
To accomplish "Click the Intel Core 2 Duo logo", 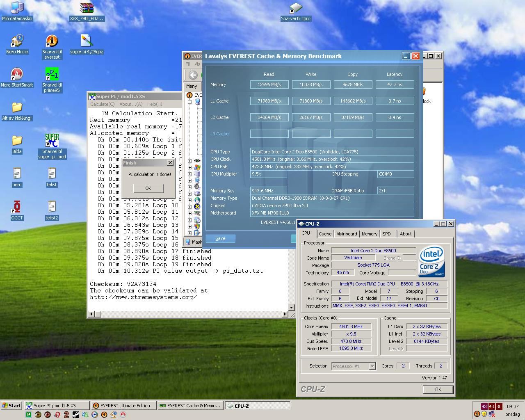I will [432, 261].
